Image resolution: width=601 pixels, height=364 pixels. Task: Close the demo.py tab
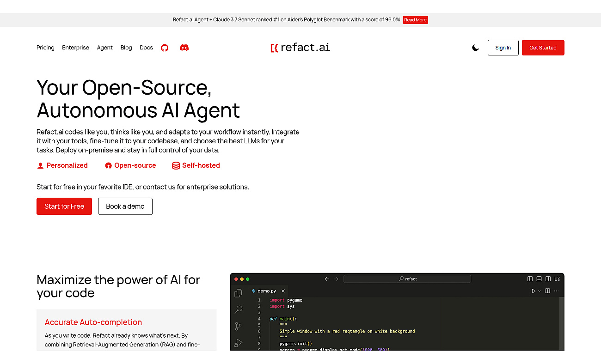click(x=283, y=291)
